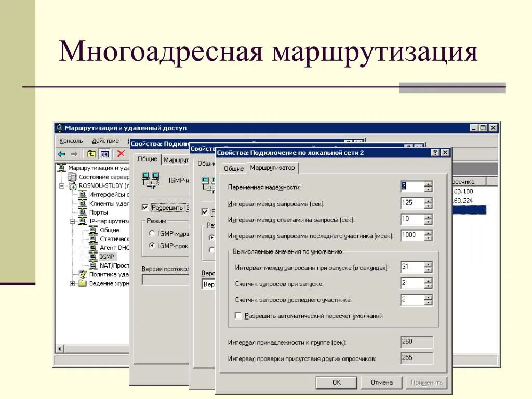Toggle the checkbox in the middle dialog
532x399 pixels.
tap(205, 212)
